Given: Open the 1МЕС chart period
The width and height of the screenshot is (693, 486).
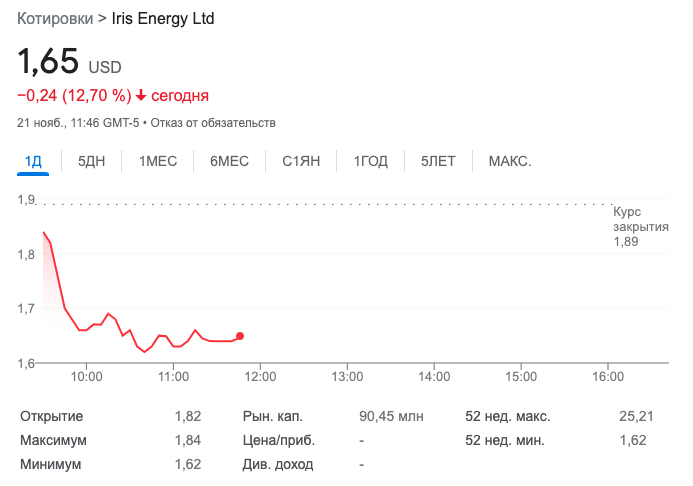Looking at the screenshot, I should click(x=158, y=161).
